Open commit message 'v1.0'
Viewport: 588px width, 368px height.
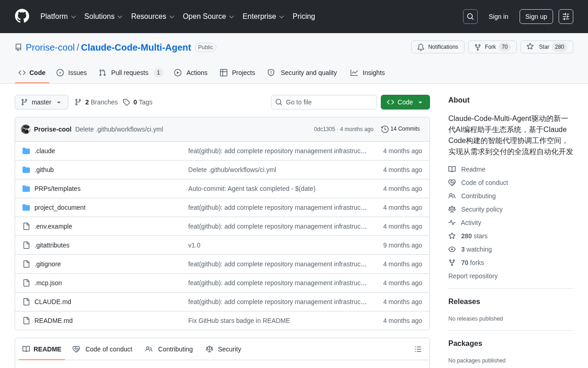tap(194, 245)
